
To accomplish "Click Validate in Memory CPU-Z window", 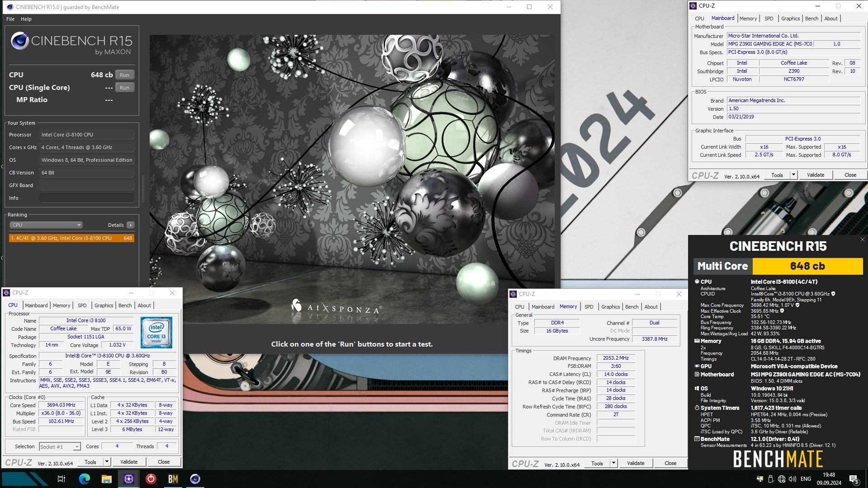I will coord(636,463).
